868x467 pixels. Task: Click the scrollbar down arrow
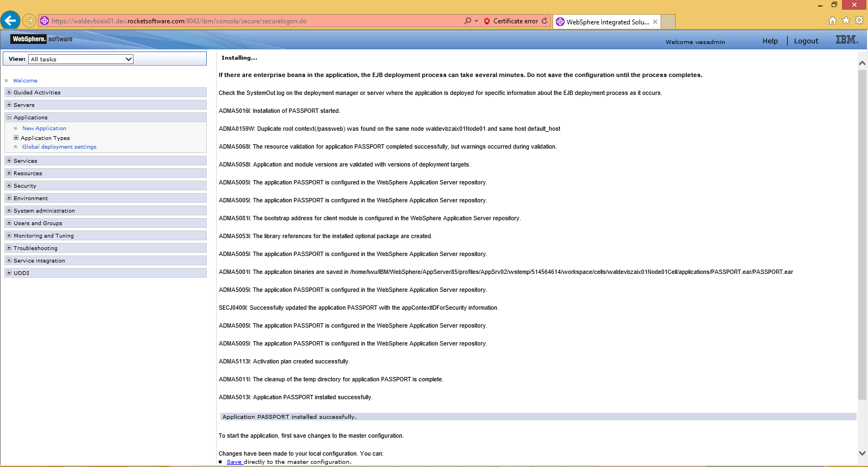coord(862,453)
